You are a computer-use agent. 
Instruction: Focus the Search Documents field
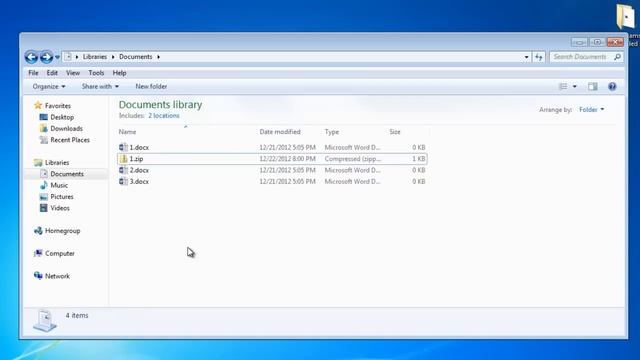click(581, 57)
